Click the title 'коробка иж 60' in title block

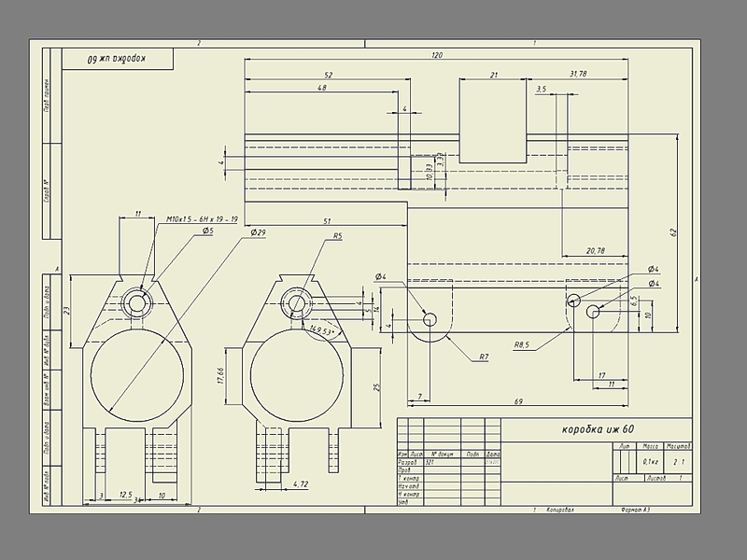pos(598,429)
